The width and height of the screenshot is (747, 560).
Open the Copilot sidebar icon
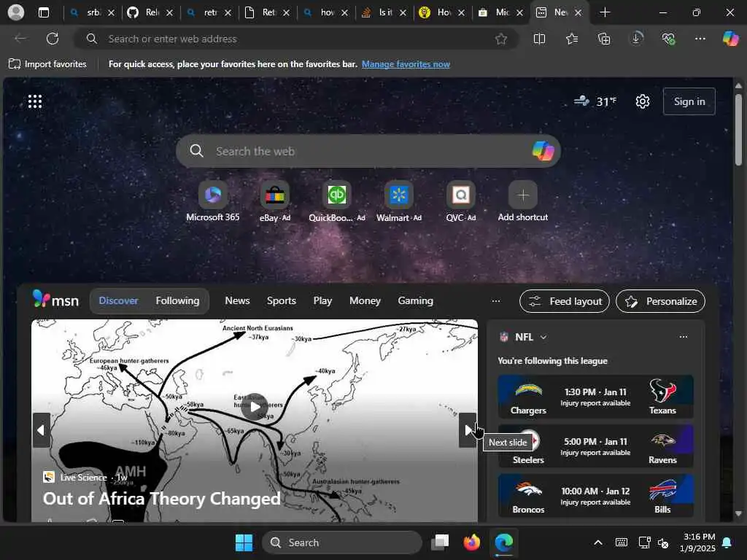coord(730,39)
